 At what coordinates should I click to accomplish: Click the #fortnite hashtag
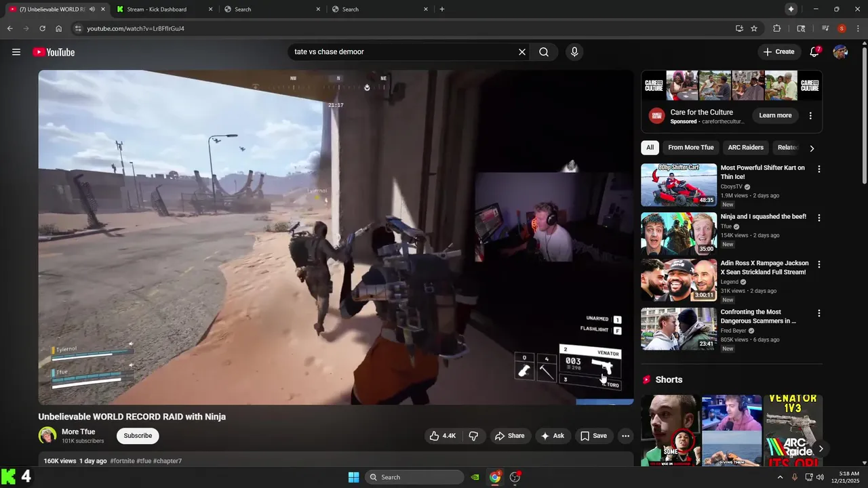(122, 461)
